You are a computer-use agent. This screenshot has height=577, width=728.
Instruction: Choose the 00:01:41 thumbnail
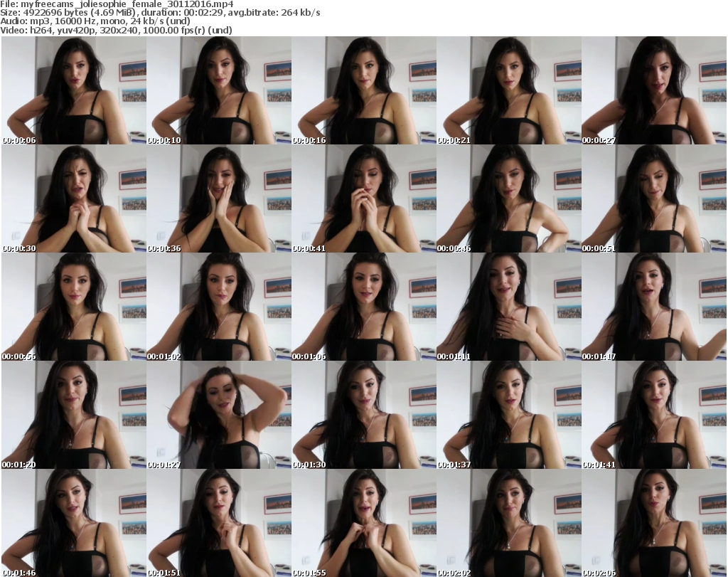[x=654, y=415]
